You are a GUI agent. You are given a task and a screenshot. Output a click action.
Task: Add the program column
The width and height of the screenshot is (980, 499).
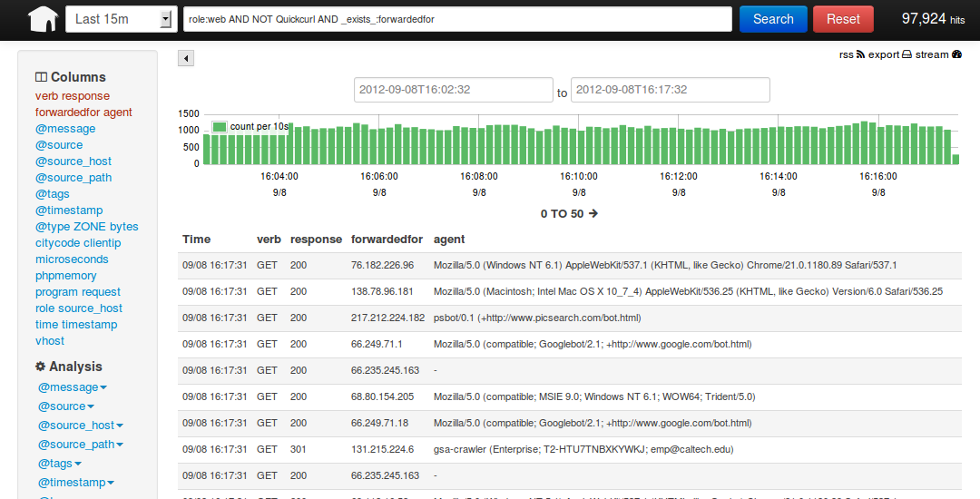(56, 291)
